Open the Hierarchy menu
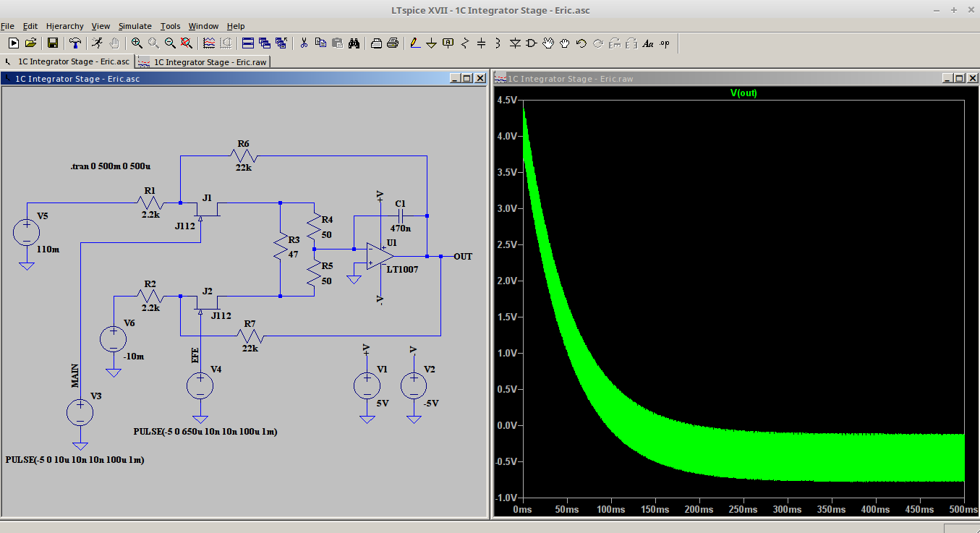Screen dimensions: 980x533 65,26
